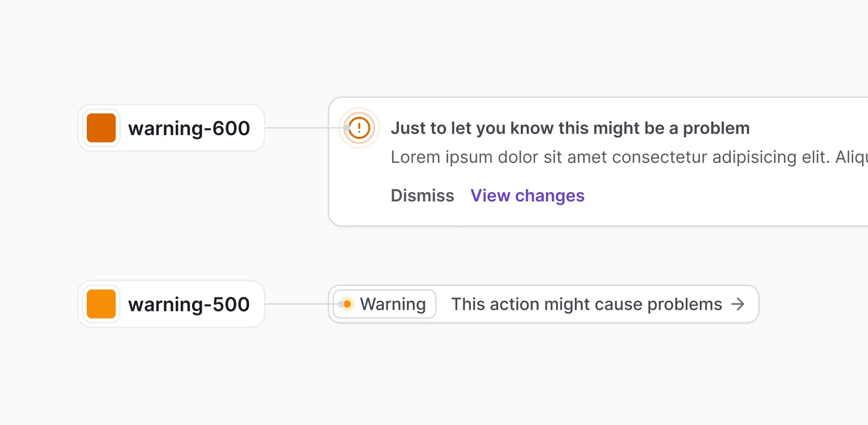Click the orange dot in Warning badge
868x425 pixels.
pyautogui.click(x=347, y=304)
